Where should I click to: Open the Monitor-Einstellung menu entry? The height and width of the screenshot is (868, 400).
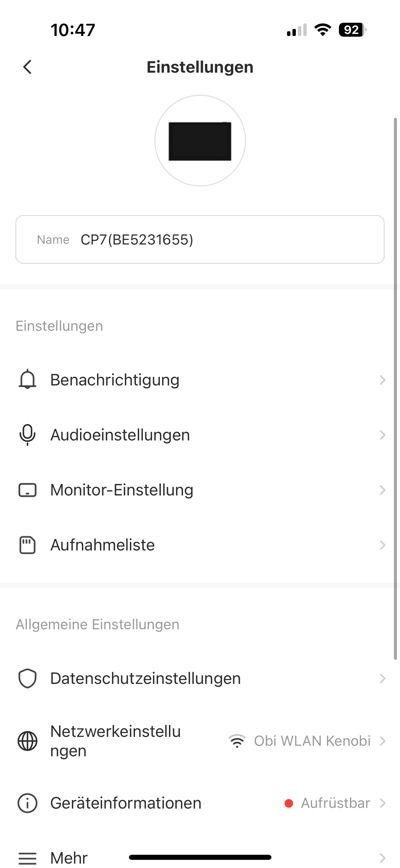coord(122,490)
